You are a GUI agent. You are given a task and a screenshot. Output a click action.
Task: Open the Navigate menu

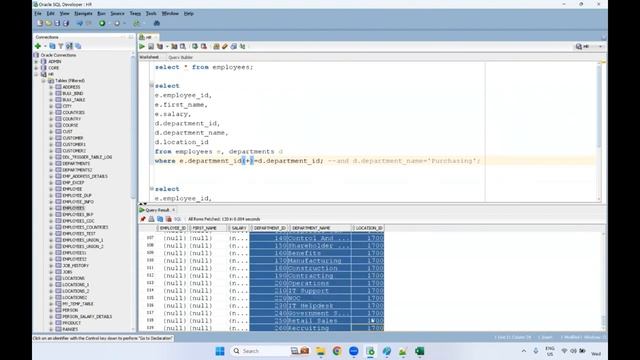83,13
